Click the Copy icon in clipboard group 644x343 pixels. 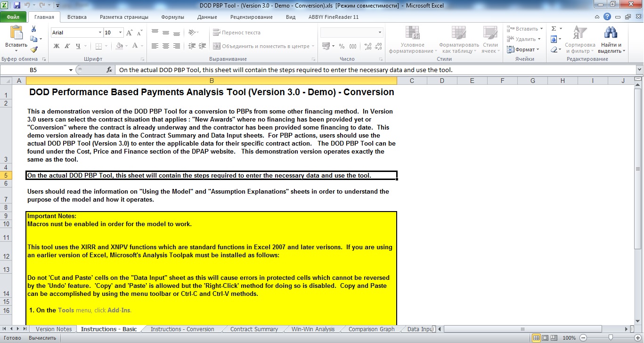[34, 39]
